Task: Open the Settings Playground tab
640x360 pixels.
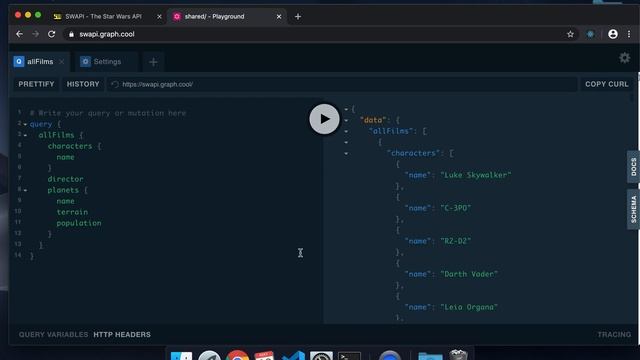Action: 107,62
